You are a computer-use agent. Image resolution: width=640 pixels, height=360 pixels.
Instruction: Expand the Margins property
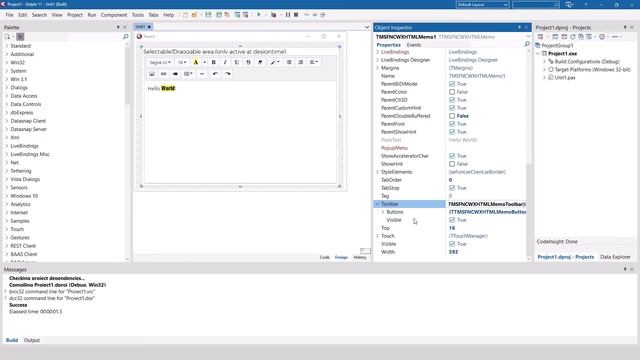[x=377, y=68]
